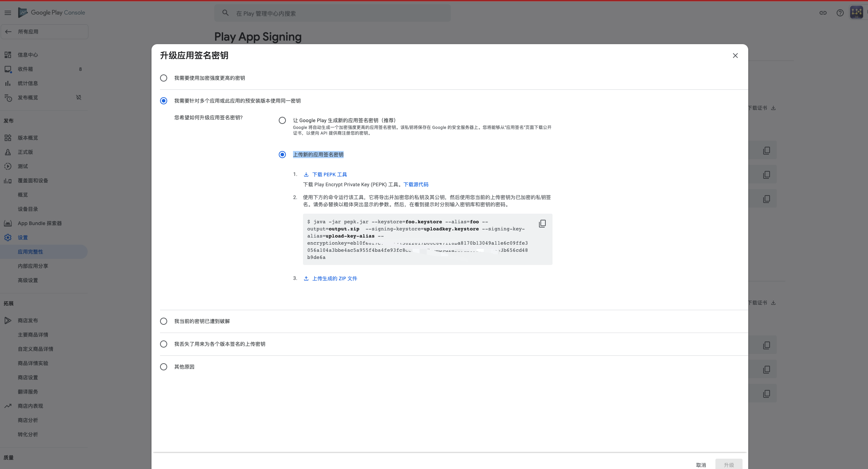
Task: Select radio 我需要使用加密强度更高的密钥
Action: click(164, 78)
